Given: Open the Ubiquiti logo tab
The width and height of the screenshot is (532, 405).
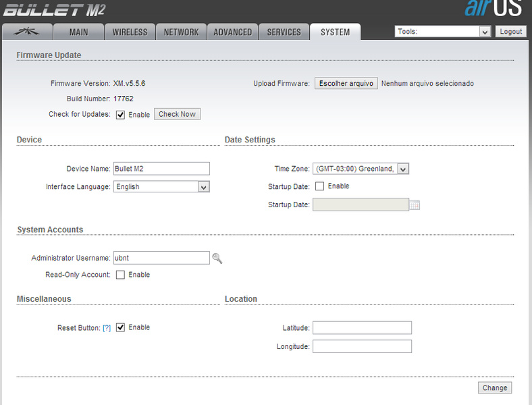Looking at the screenshot, I should (x=27, y=32).
